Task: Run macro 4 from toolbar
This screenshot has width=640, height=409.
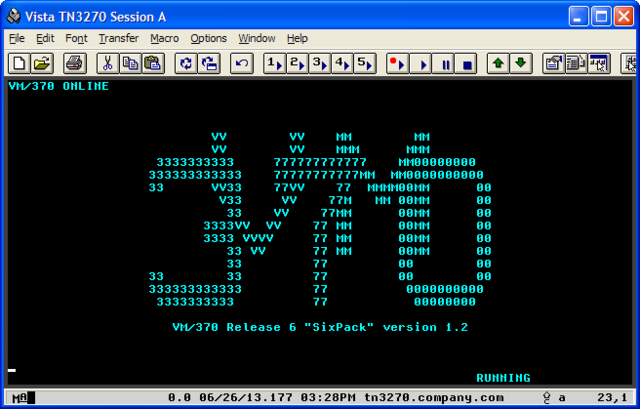Action: tap(342, 64)
